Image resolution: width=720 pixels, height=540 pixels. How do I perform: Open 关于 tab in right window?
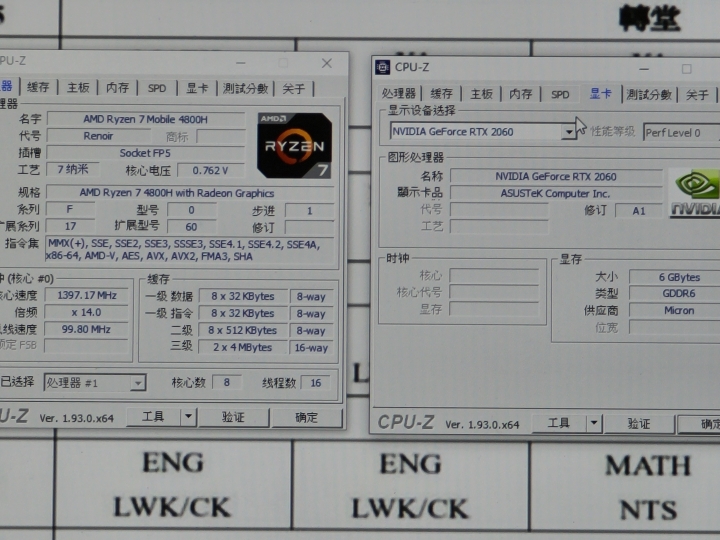coord(697,95)
